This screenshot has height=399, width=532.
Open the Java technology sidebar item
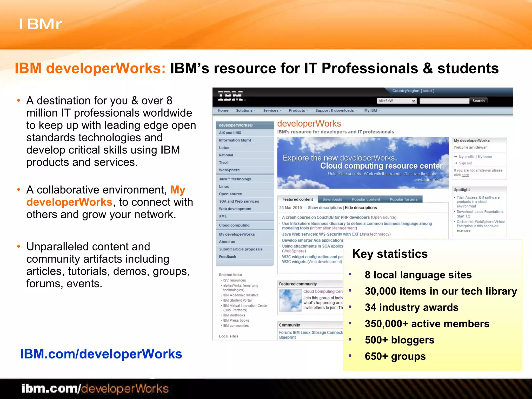235,179
